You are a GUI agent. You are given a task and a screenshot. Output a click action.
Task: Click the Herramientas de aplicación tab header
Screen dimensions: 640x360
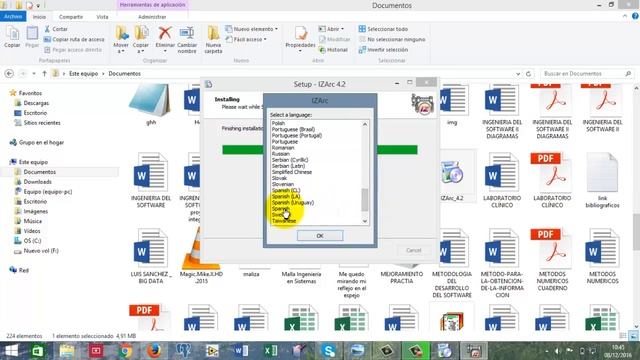[x=153, y=5]
